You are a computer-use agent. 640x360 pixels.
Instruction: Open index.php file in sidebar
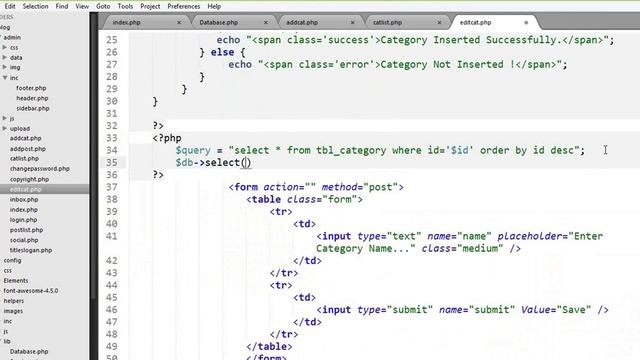[x=24, y=209]
